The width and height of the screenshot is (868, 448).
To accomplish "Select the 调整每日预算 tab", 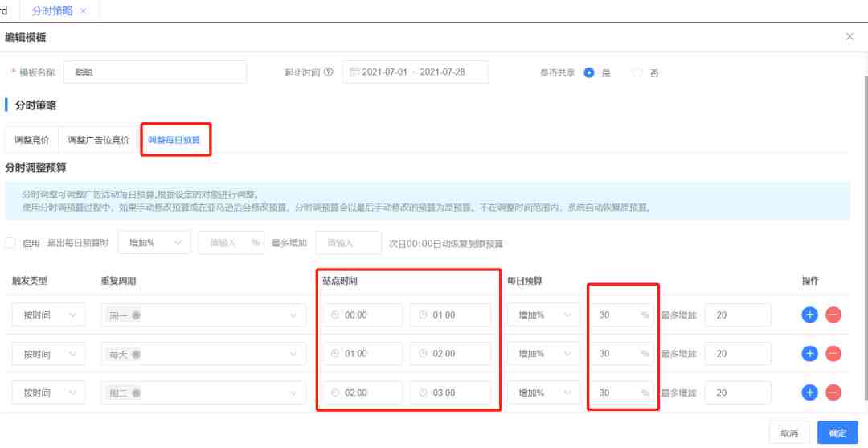I will [176, 140].
